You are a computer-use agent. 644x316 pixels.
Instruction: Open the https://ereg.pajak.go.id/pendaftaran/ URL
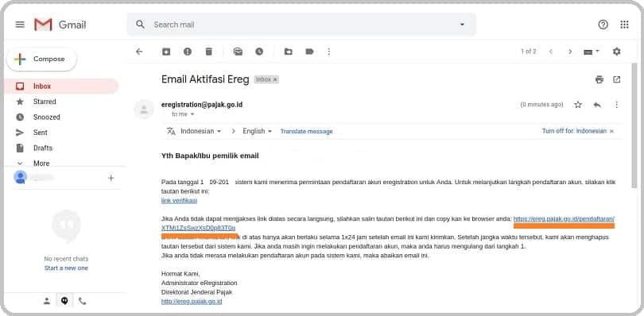[x=564, y=218]
